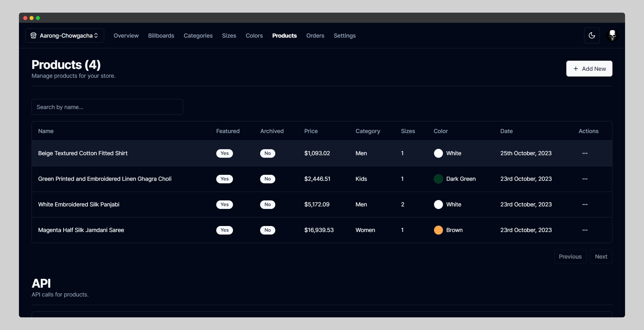Select 'White Embroidered Silk Panjabi' name
Screen dimensions: 644x330
point(79,205)
